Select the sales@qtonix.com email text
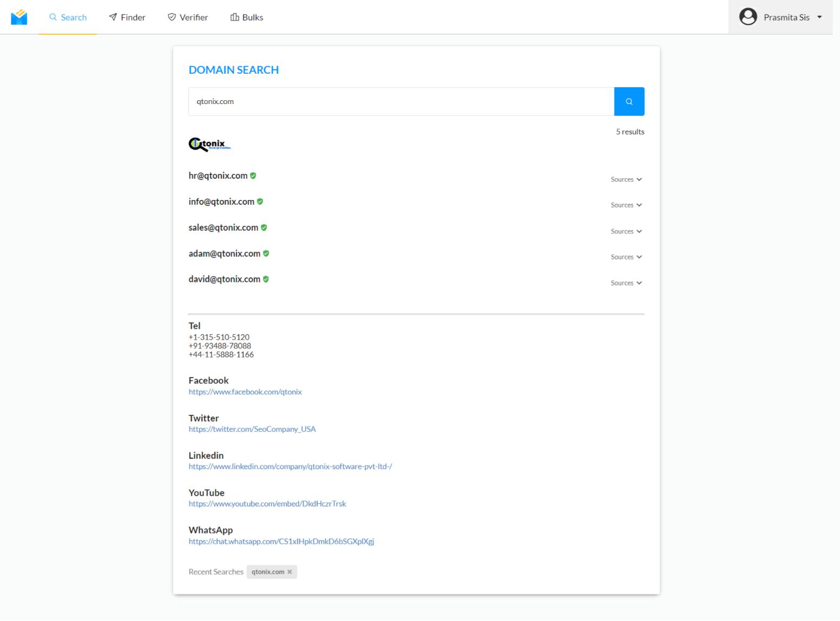Image resolution: width=840 pixels, height=621 pixels. (223, 228)
